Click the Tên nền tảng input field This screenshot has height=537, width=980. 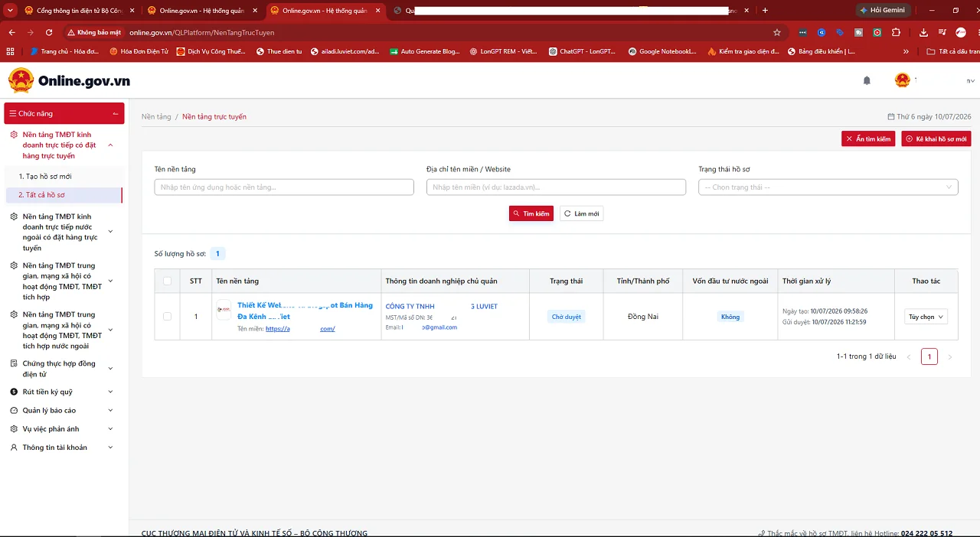coord(284,187)
